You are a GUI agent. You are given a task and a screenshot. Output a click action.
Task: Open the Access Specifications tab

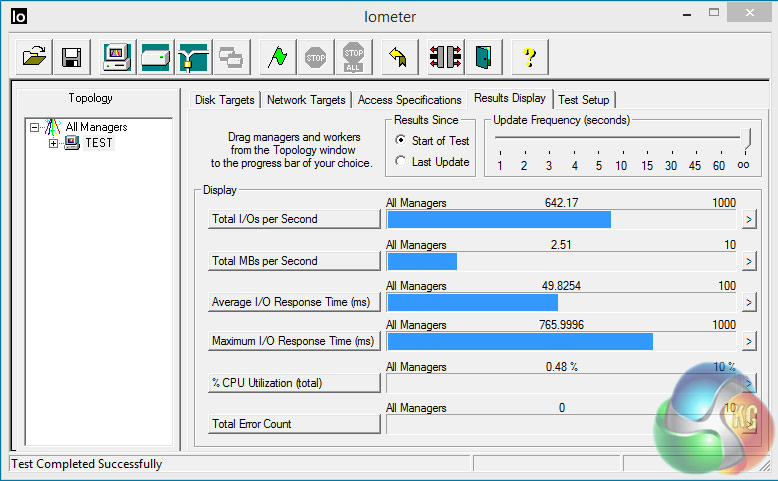tap(409, 100)
